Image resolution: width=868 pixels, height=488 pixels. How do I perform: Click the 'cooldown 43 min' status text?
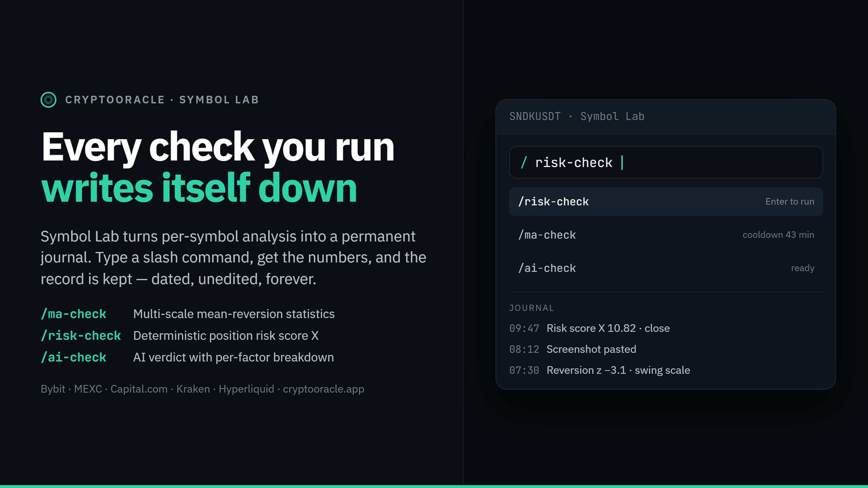click(x=778, y=235)
